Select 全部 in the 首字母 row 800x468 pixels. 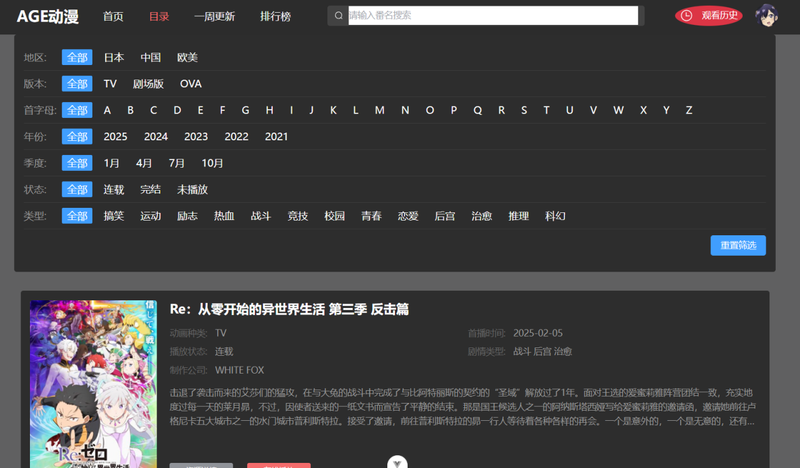click(77, 110)
